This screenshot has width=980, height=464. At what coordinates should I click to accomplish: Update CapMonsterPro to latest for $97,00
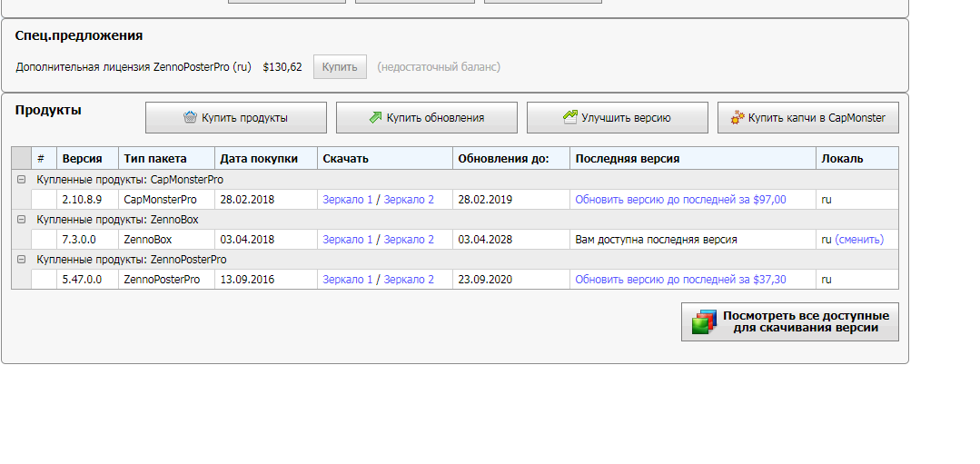[680, 200]
